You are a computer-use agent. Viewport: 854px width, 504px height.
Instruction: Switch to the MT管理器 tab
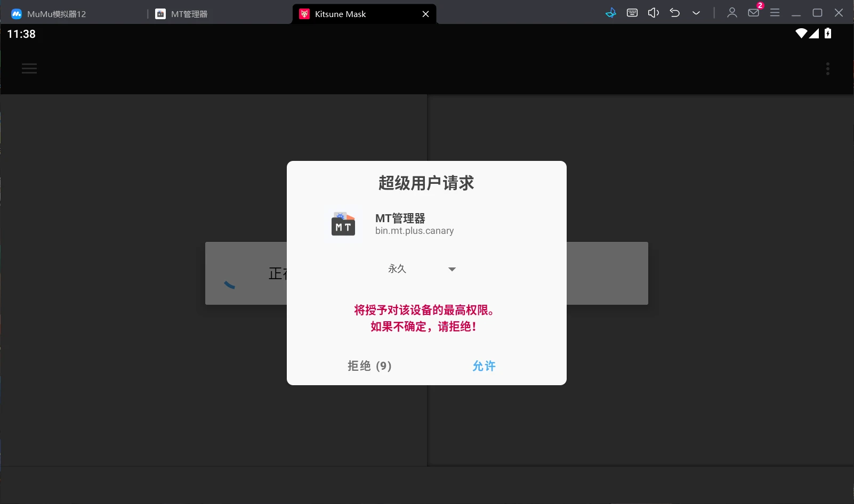pos(189,14)
